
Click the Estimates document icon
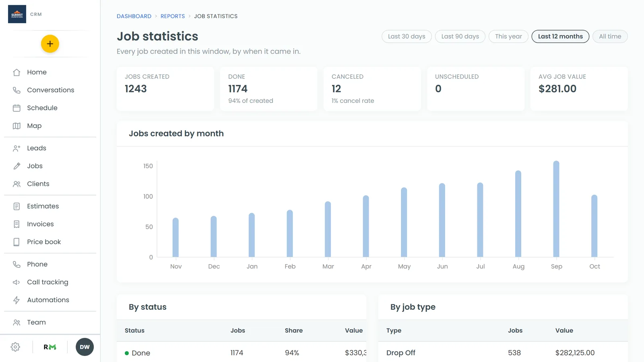point(17,206)
